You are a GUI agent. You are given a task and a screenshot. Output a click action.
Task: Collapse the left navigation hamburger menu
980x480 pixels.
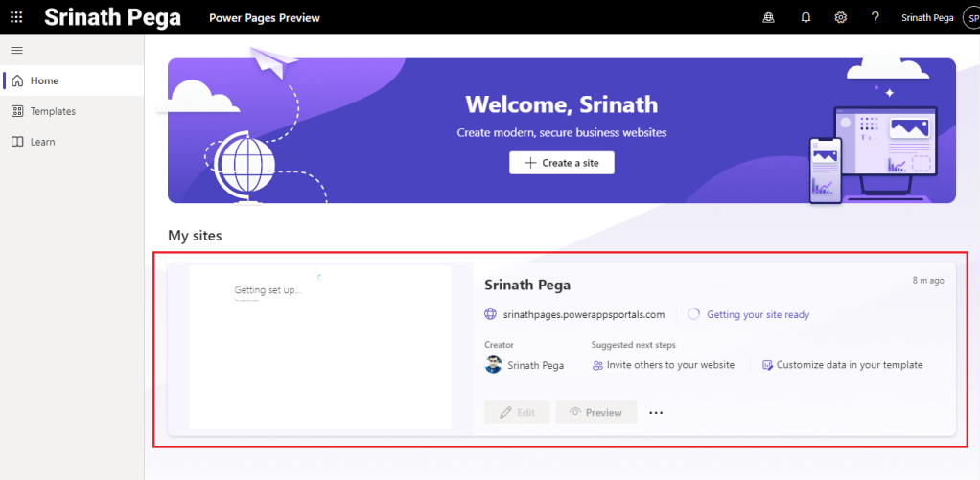coord(16,50)
